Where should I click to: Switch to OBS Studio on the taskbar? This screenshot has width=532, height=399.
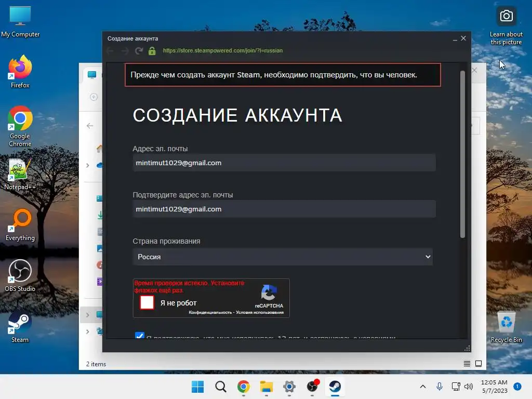tap(312, 386)
